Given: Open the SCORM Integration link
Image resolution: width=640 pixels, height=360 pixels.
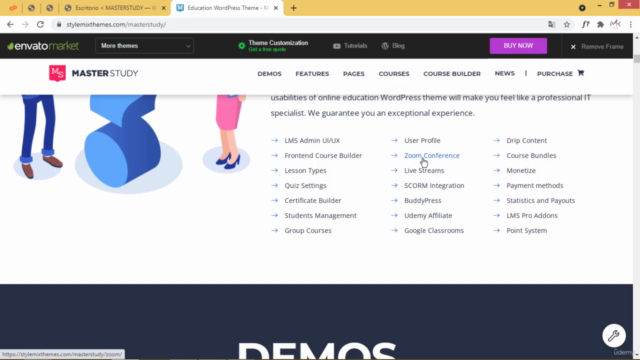Looking at the screenshot, I should pos(434,185).
